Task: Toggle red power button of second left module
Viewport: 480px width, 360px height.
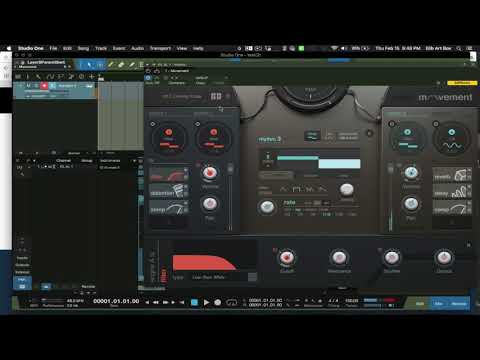Action: point(214,132)
